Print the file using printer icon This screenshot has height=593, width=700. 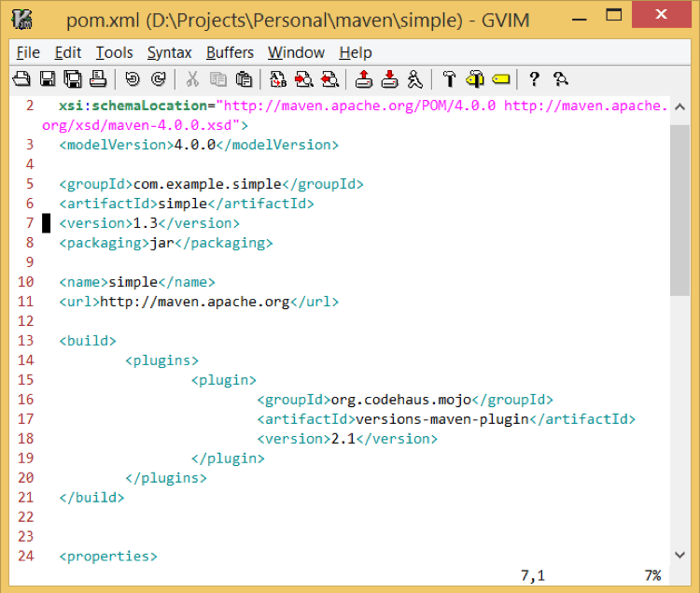pos(97,79)
